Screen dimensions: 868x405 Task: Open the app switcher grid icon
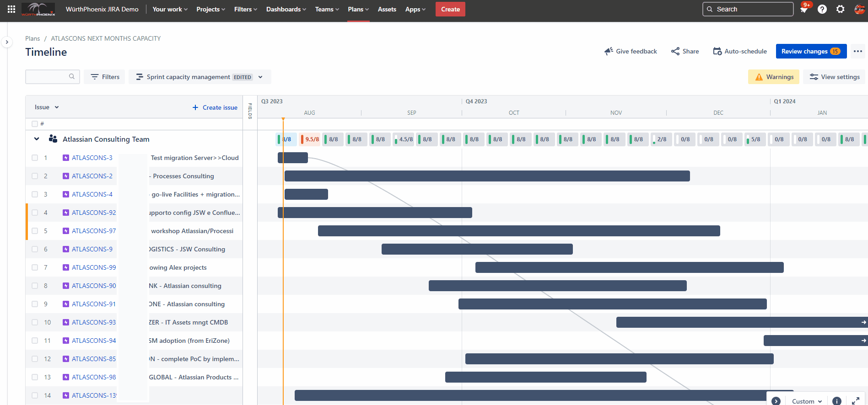click(x=11, y=9)
